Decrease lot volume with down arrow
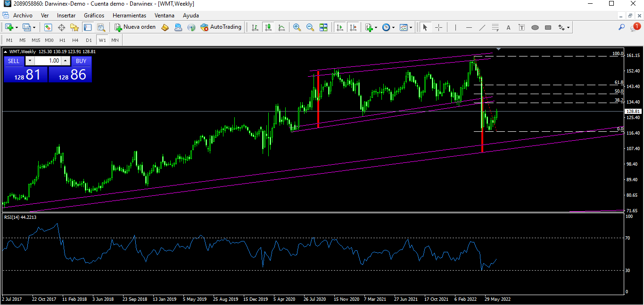The width and height of the screenshot is (644, 305). pyautogui.click(x=30, y=61)
